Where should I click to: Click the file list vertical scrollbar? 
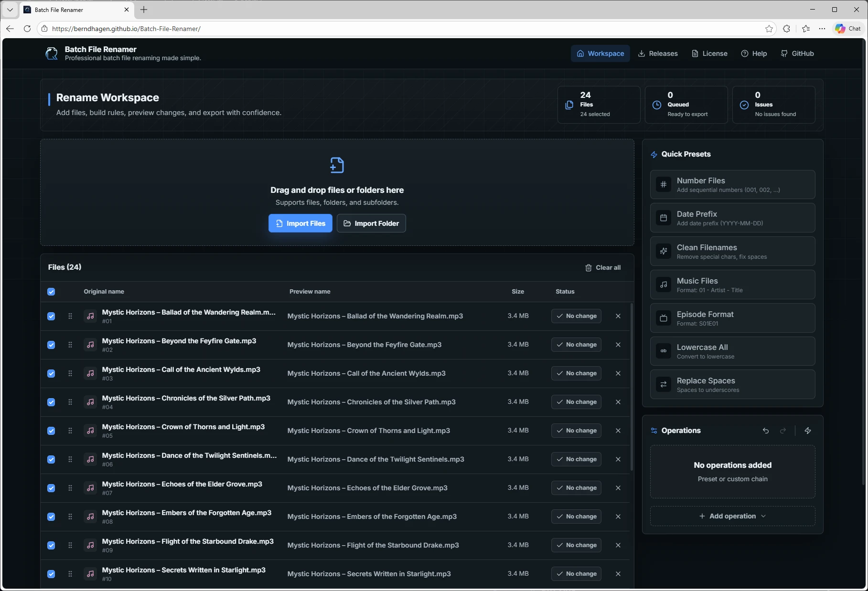coord(632,387)
